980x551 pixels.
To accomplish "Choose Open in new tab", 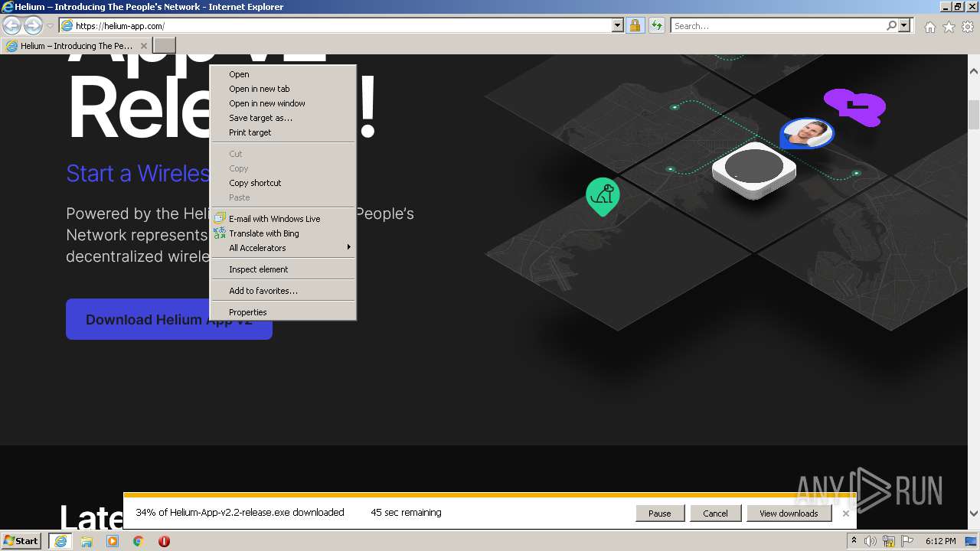I will (x=283, y=89).
